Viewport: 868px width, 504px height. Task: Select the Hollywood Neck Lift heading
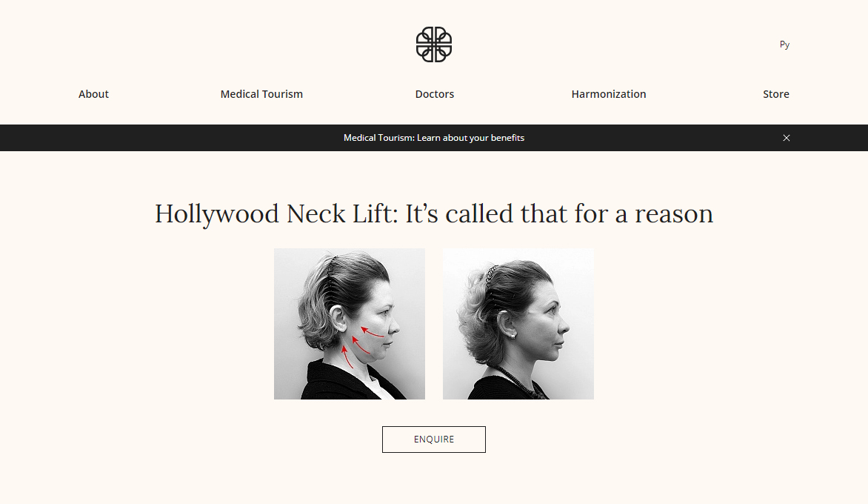point(434,213)
